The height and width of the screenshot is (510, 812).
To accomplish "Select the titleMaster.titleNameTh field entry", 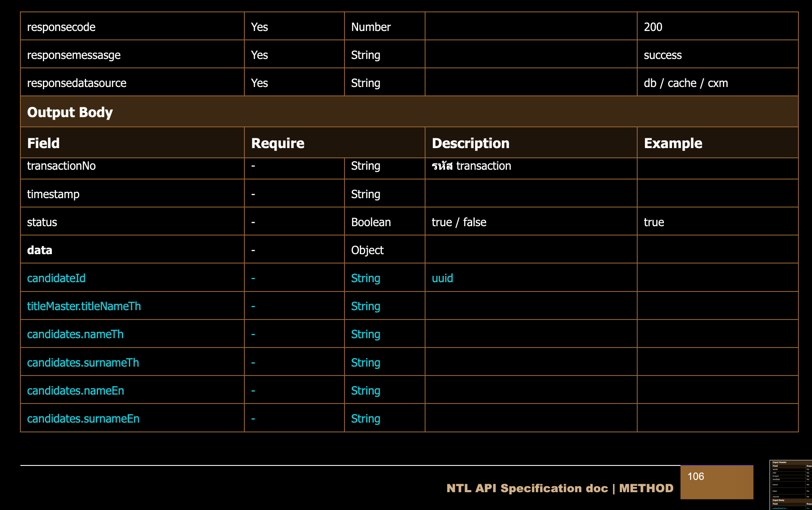I will point(84,306).
